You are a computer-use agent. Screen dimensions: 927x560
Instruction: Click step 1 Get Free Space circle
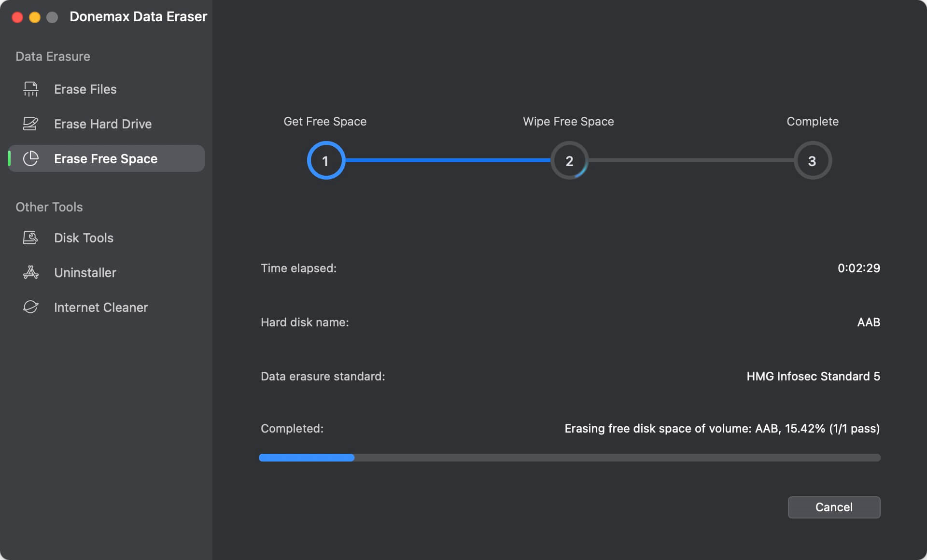pyautogui.click(x=326, y=160)
